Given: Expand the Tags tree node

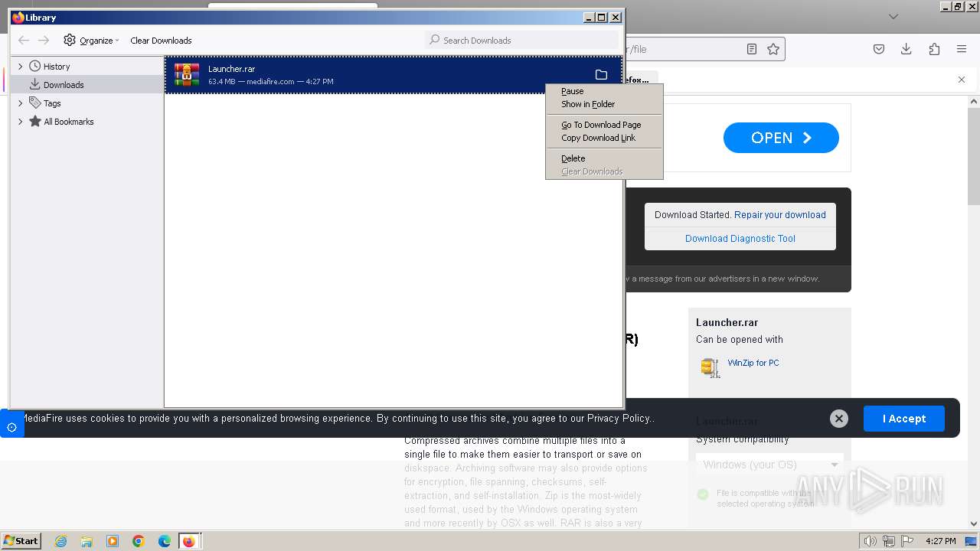Looking at the screenshot, I should 21,103.
